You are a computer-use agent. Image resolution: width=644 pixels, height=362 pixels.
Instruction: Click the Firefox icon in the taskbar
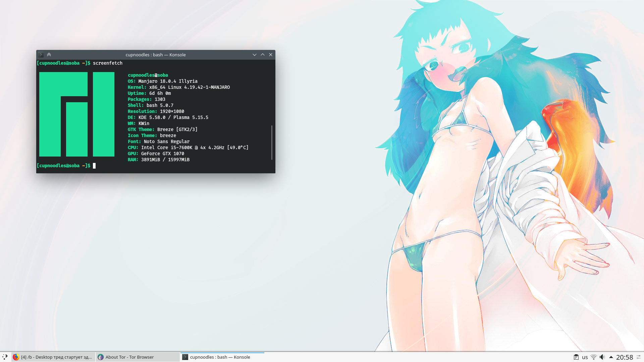(x=16, y=357)
